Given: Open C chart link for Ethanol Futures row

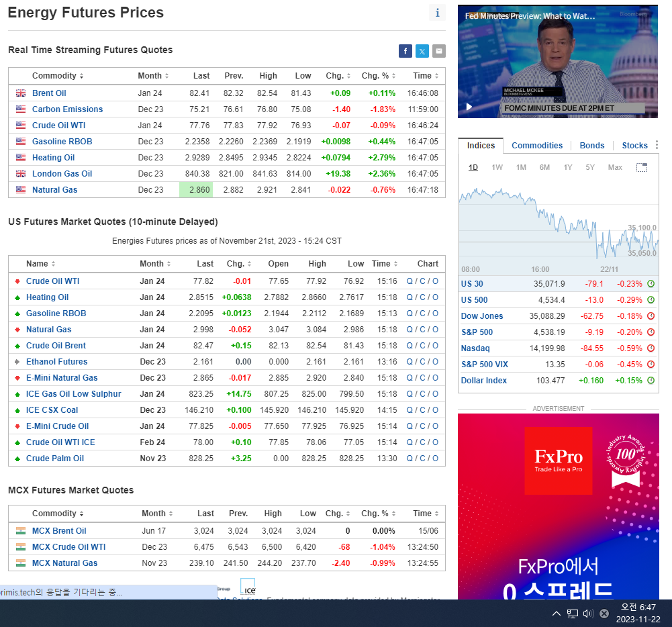Looking at the screenshot, I should point(422,362).
